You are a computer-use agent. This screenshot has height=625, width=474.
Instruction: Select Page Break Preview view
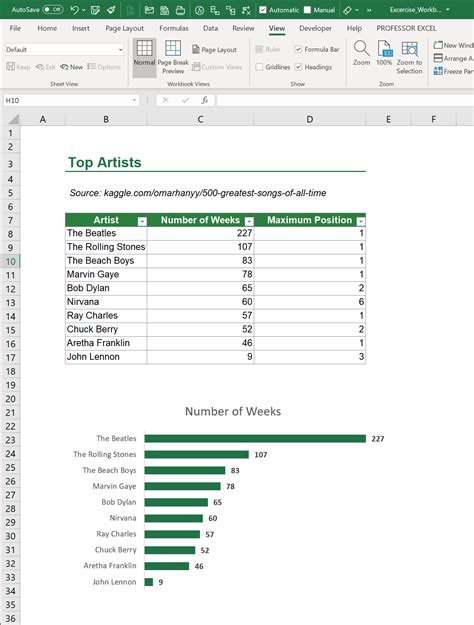tap(173, 57)
